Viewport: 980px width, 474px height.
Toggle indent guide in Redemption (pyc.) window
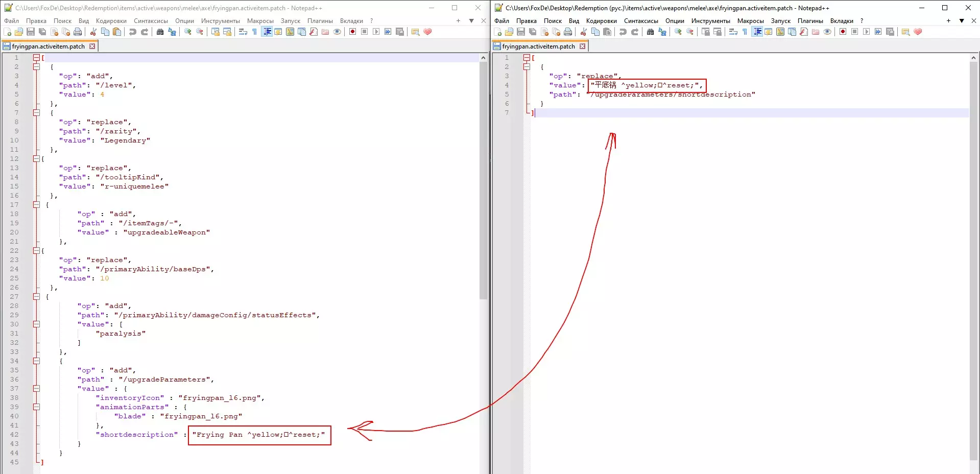click(x=757, y=32)
